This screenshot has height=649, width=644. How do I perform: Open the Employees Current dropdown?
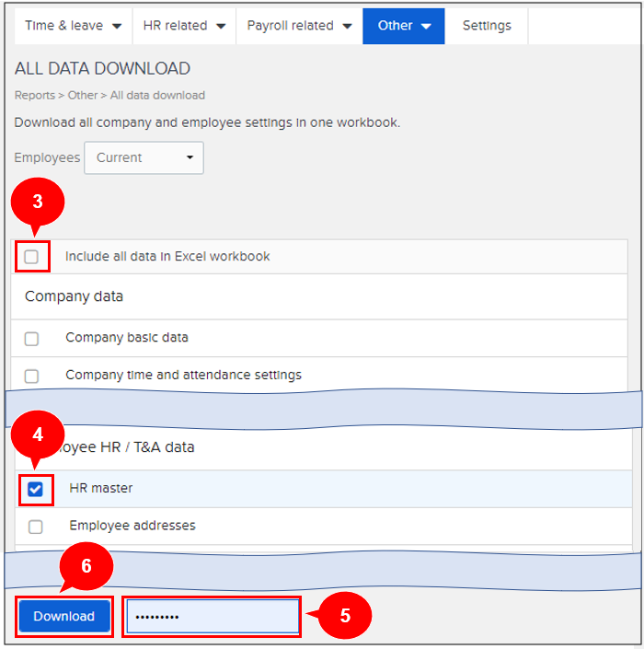point(144,157)
